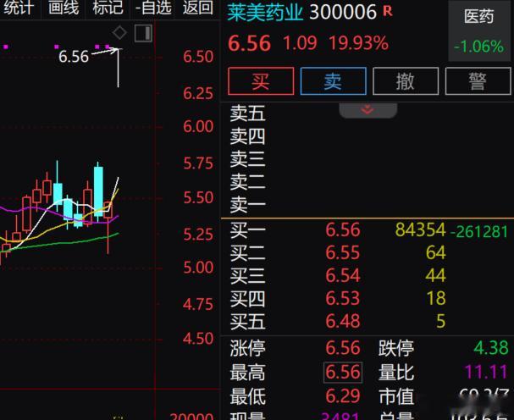The height and width of the screenshot is (420, 514).
Task: Click the 卖一 row label
Action: coord(247,205)
